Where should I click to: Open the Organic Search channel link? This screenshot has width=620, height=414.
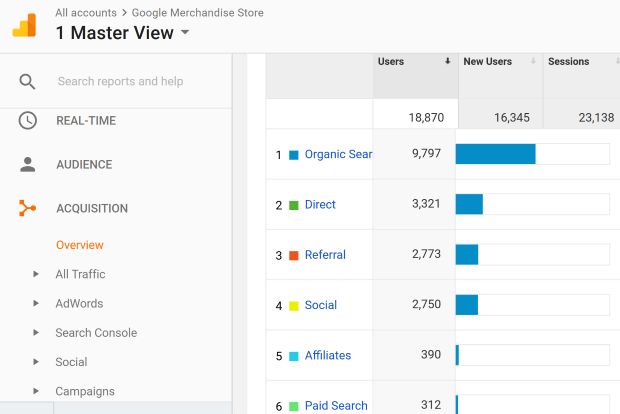pos(338,154)
